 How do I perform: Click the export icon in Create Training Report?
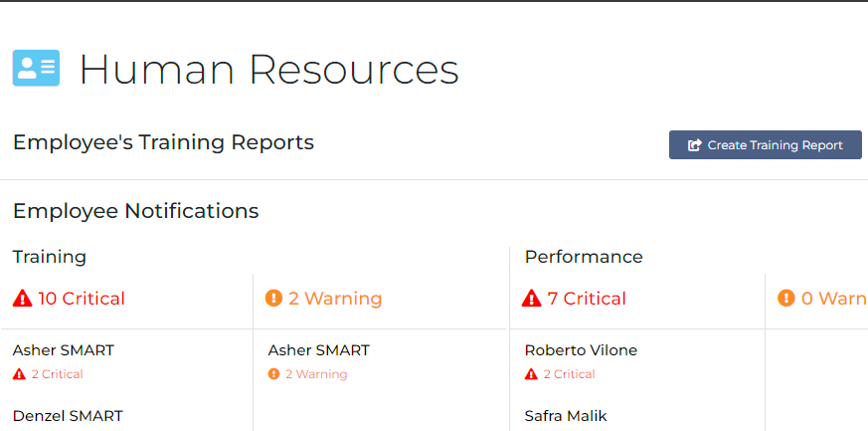[695, 145]
